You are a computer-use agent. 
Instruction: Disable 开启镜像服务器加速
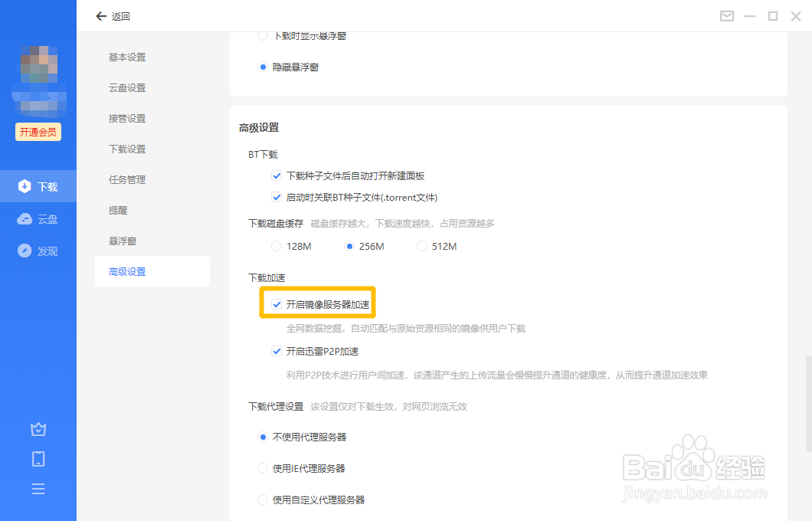pos(277,303)
